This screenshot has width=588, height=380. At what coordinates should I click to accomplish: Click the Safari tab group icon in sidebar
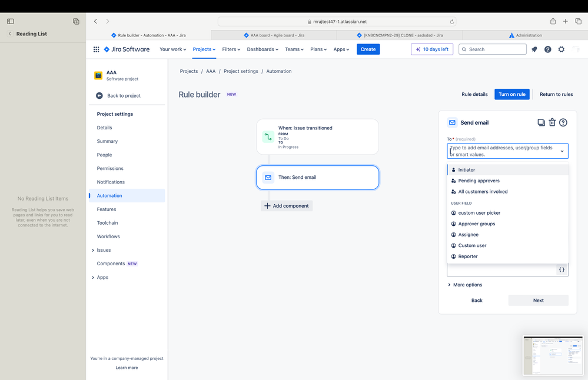pos(76,21)
